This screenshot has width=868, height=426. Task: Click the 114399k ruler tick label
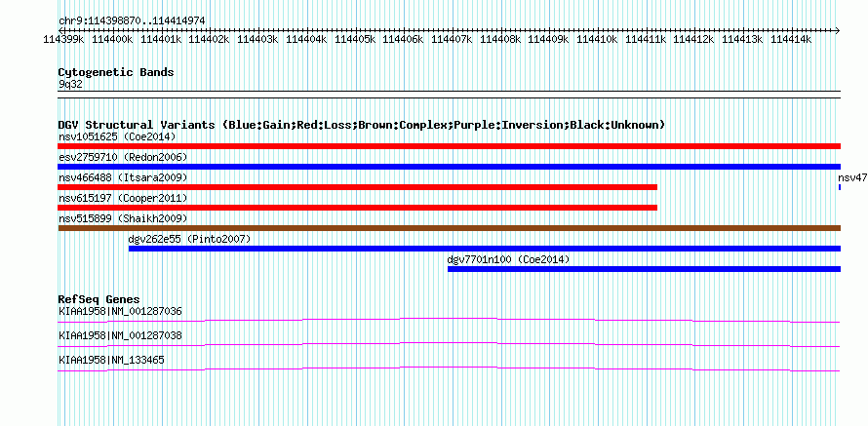(x=63, y=39)
